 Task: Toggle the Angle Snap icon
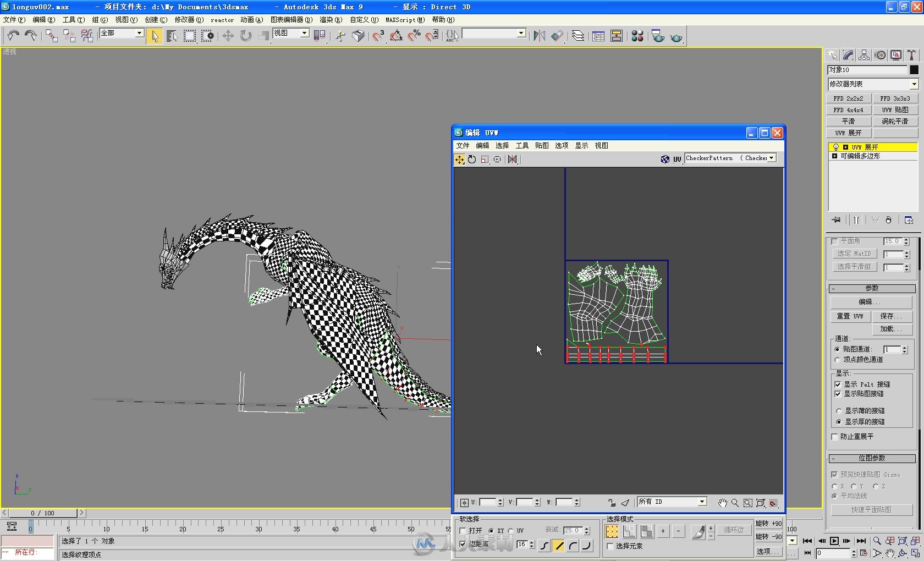396,36
